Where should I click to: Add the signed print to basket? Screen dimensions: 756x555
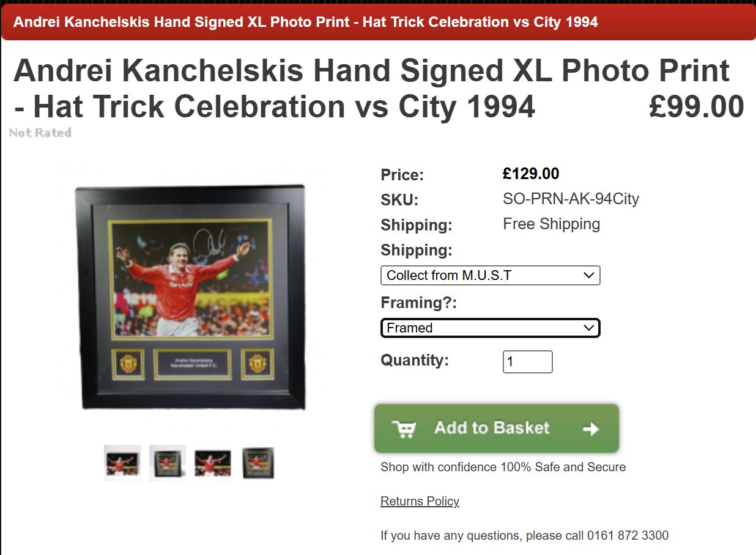(497, 428)
